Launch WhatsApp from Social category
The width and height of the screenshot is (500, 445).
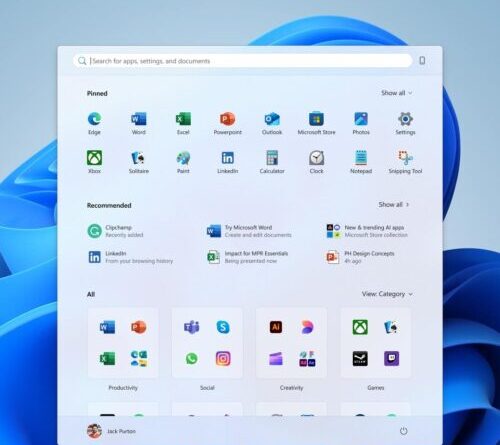coord(192,359)
